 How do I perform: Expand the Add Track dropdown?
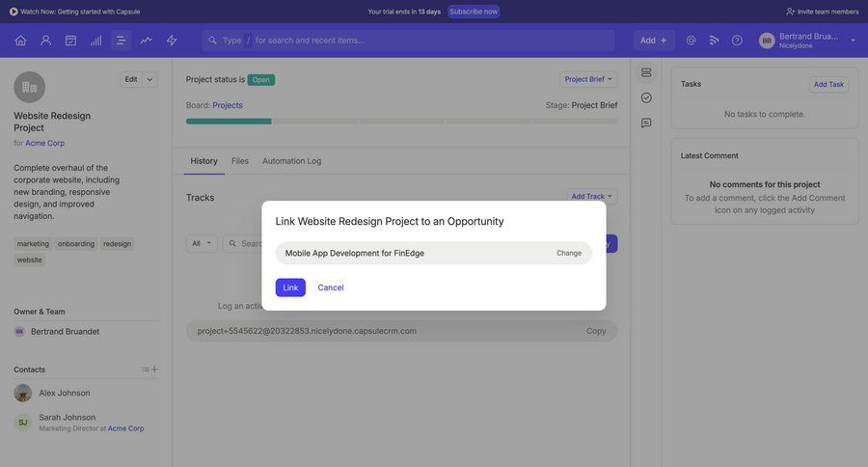point(591,196)
